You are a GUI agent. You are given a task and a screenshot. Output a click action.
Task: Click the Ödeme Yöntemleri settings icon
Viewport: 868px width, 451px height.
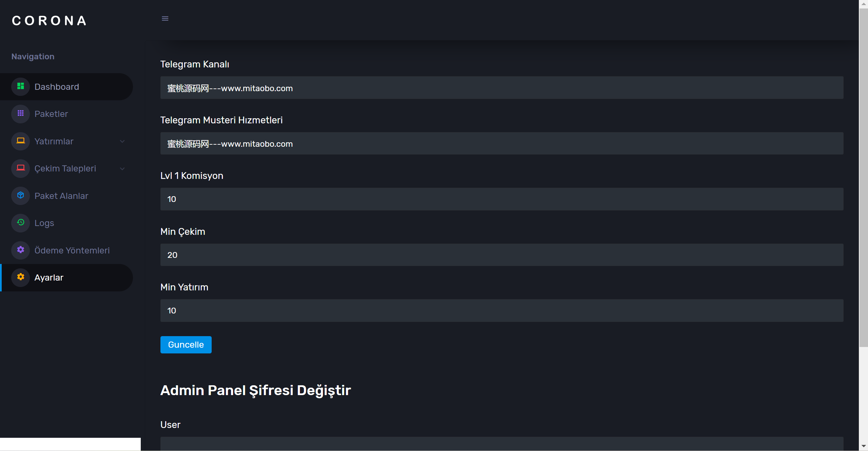(21, 250)
